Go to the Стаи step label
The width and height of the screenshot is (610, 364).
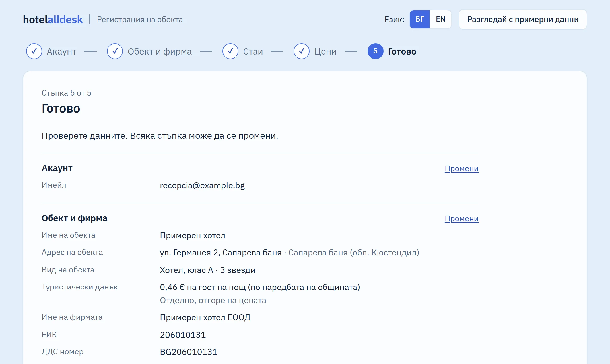click(x=253, y=51)
